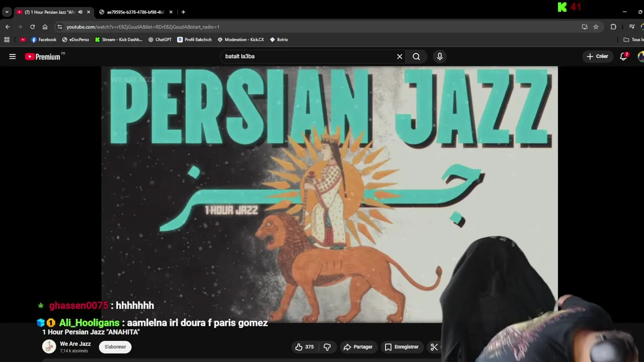Viewport: 644px width, 362px height.
Task: Open browser extensions puzzle icon
Action: (x=613, y=27)
